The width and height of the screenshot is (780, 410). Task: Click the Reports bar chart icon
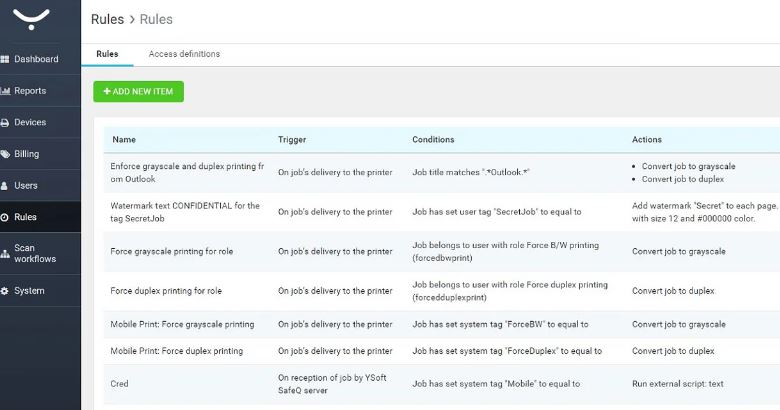(x=5, y=91)
